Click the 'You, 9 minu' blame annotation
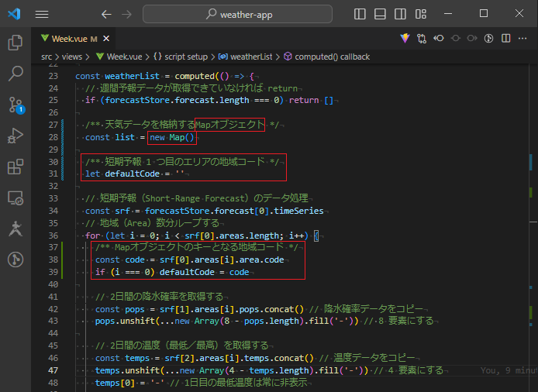538x392 pixels. click(x=509, y=370)
